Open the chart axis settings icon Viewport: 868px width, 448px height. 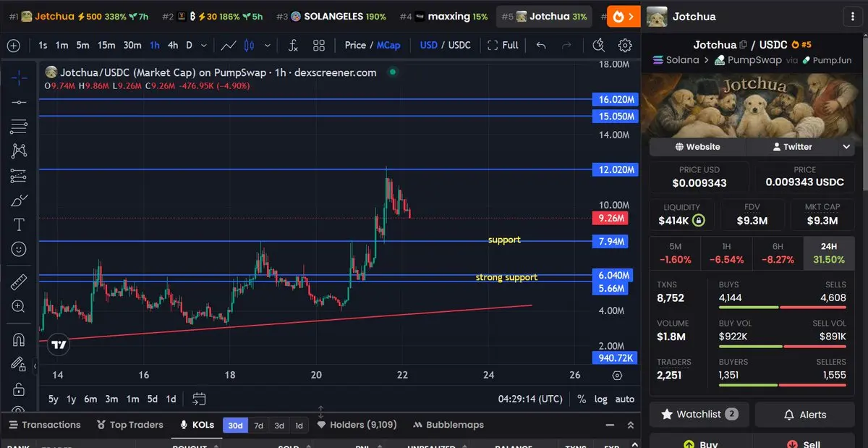coord(617,376)
